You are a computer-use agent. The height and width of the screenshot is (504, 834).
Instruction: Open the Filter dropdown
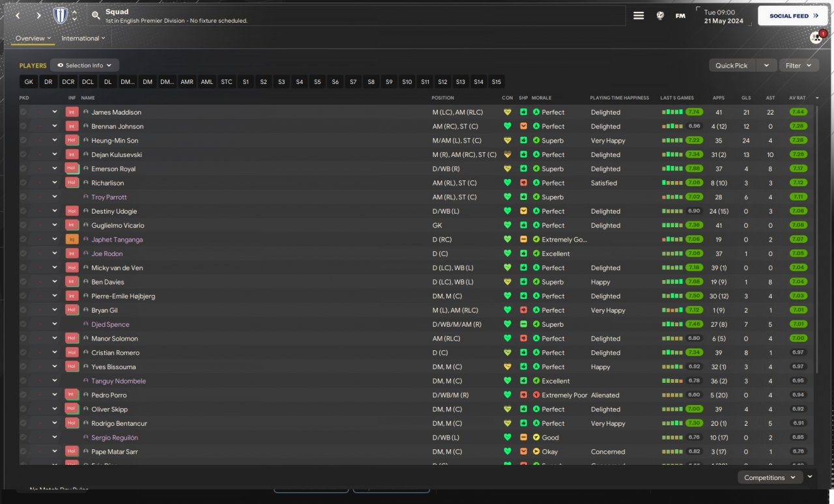pos(799,65)
